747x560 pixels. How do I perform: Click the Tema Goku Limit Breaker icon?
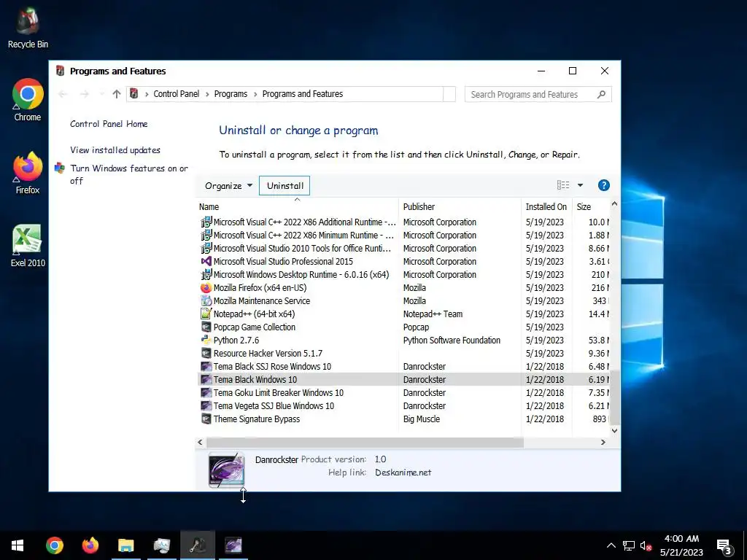point(206,393)
